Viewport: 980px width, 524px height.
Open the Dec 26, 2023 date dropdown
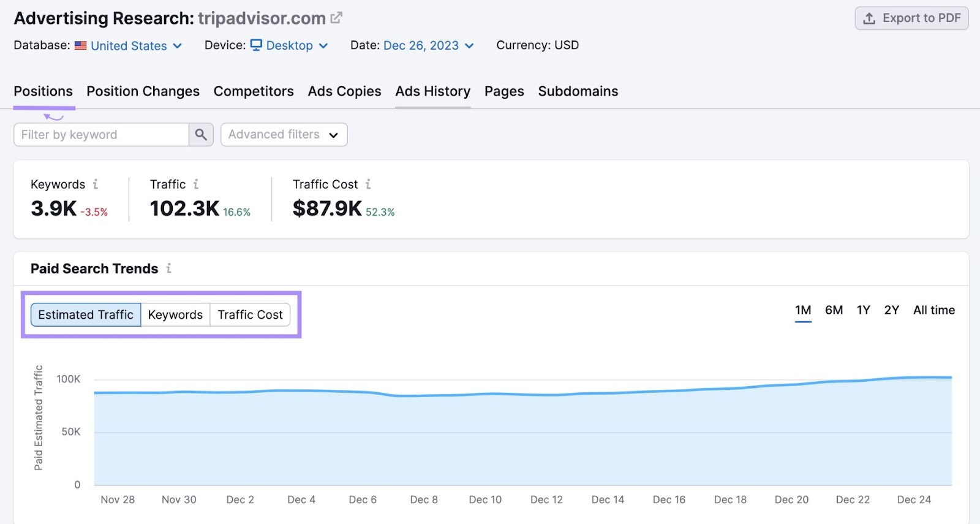tap(428, 45)
